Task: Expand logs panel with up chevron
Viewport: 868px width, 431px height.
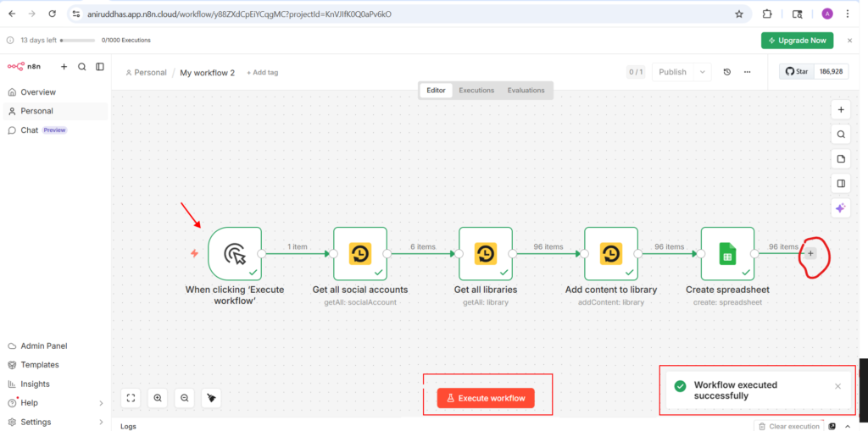Action: click(x=847, y=426)
